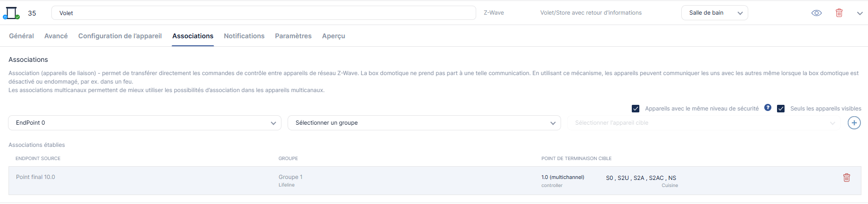Open the Salle de bain room dropdown
The image size is (868, 204).
click(x=714, y=13)
